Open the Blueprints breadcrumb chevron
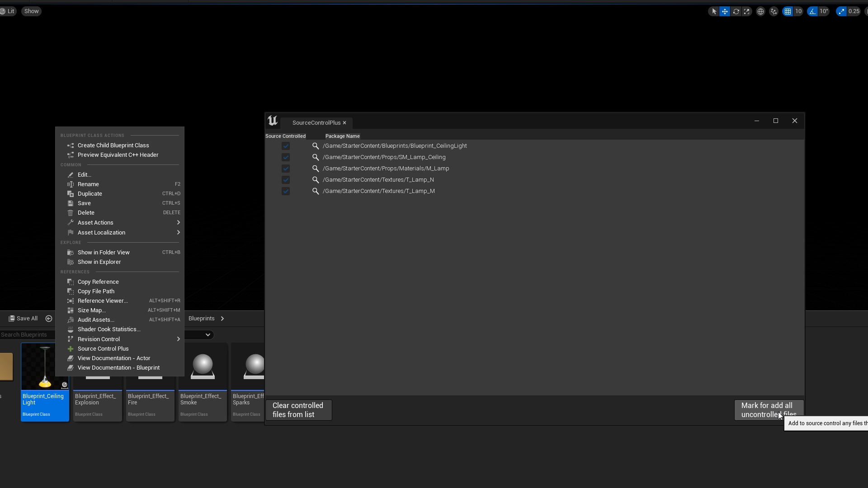Screen dimensions: 868x488 [222, 319]
